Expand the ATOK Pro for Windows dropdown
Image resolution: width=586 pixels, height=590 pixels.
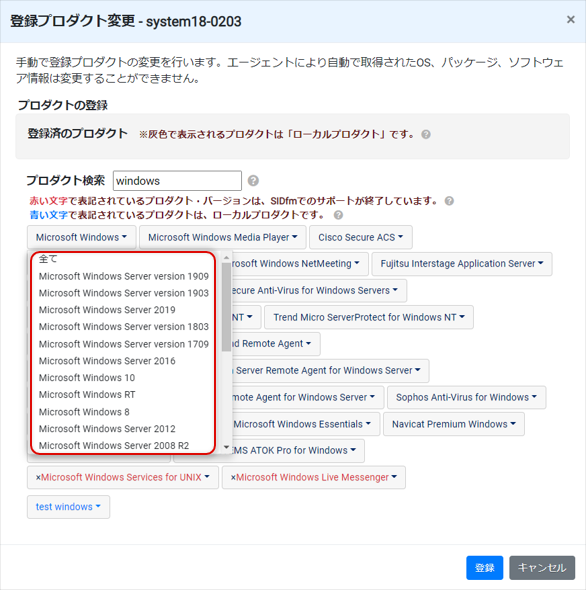297,450
